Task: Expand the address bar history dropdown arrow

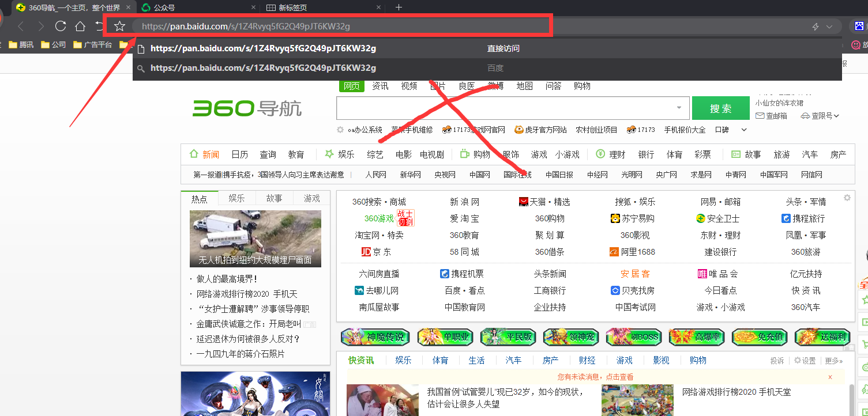Action: (829, 27)
